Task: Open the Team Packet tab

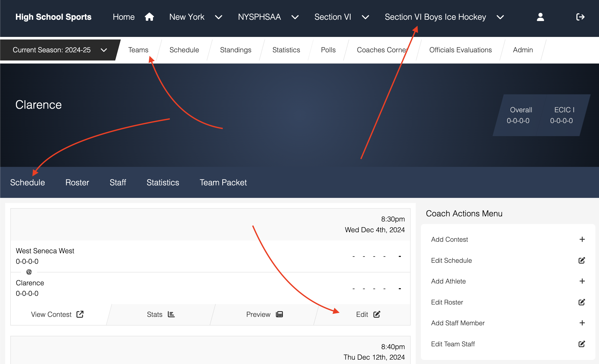Action: 223,183
